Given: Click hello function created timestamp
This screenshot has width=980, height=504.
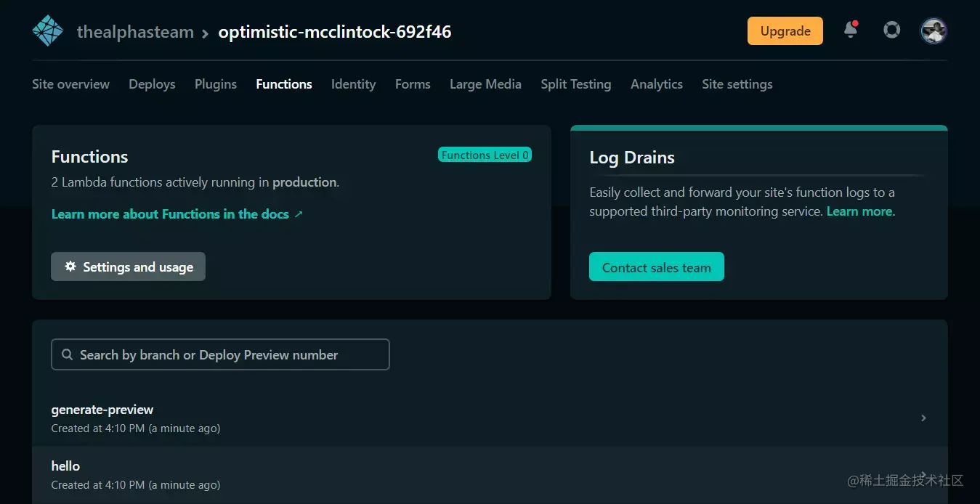Looking at the screenshot, I should tap(136, 485).
